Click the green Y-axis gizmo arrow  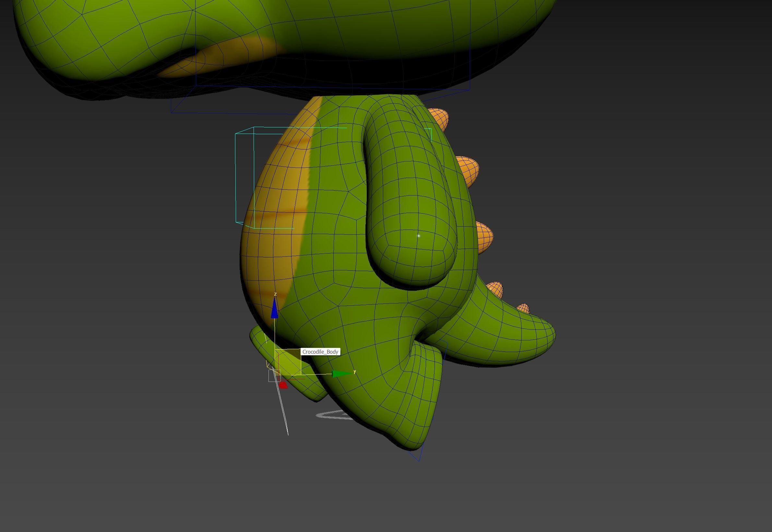tap(342, 374)
